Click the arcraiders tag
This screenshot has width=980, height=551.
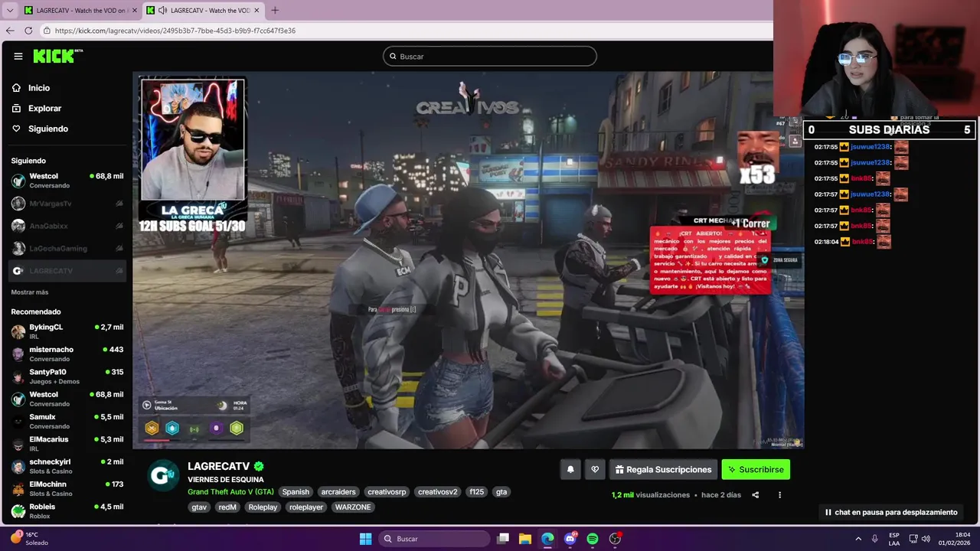(x=338, y=492)
